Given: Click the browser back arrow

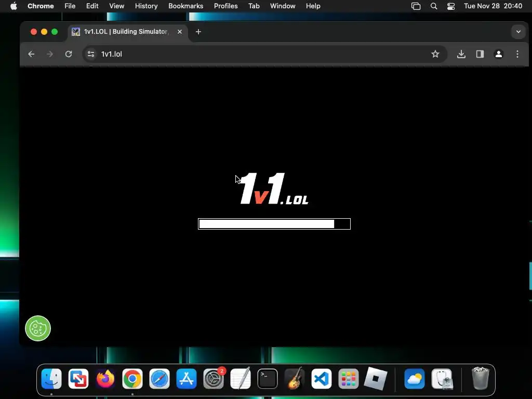Looking at the screenshot, I should click(x=31, y=54).
